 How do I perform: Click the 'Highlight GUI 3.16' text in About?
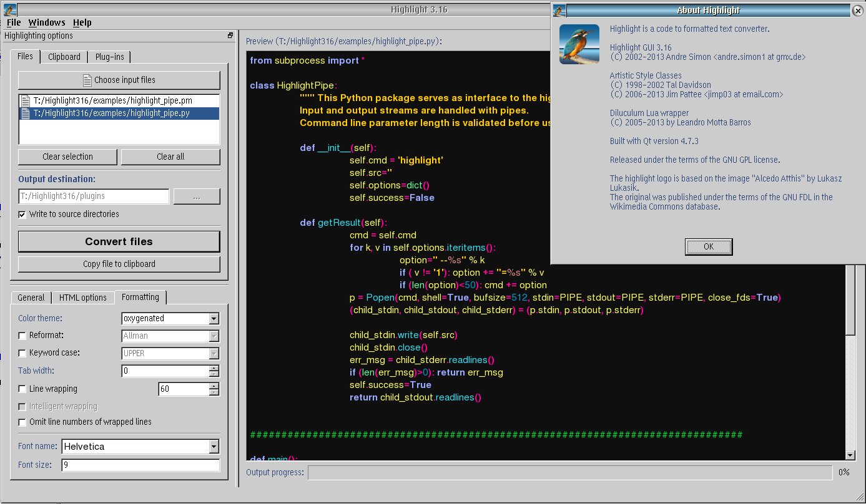click(641, 47)
